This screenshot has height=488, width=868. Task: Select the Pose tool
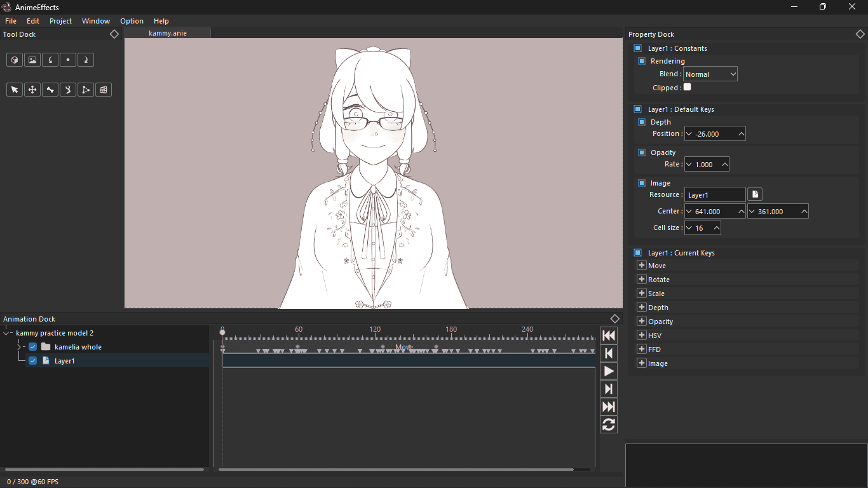pyautogui.click(x=68, y=89)
